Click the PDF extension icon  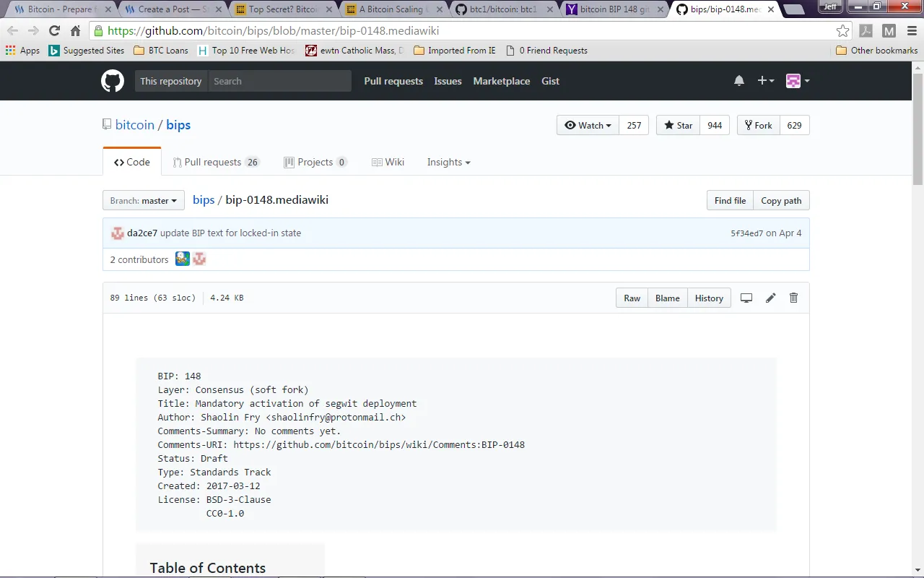[866, 31]
